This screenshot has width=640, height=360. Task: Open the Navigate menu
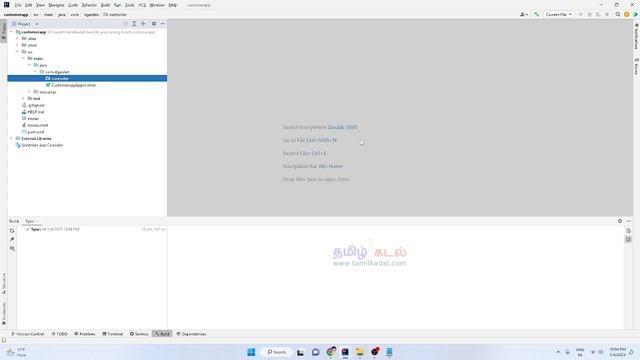tap(56, 5)
